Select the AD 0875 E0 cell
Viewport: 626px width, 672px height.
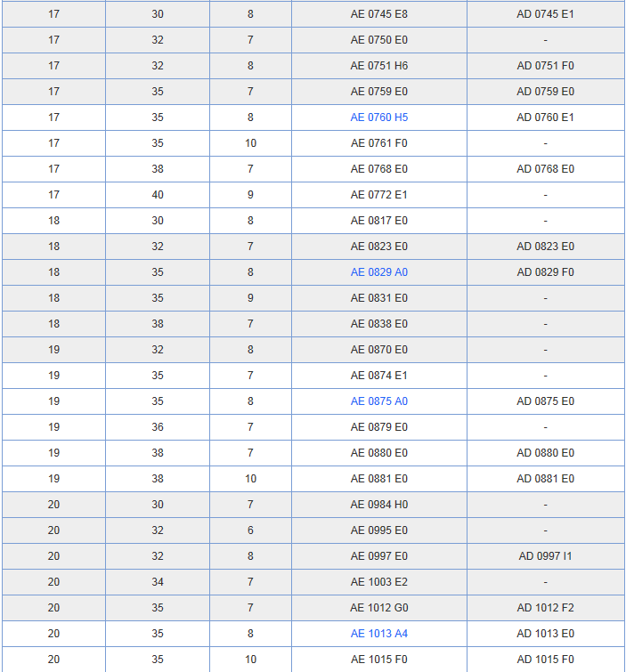point(545,401)
